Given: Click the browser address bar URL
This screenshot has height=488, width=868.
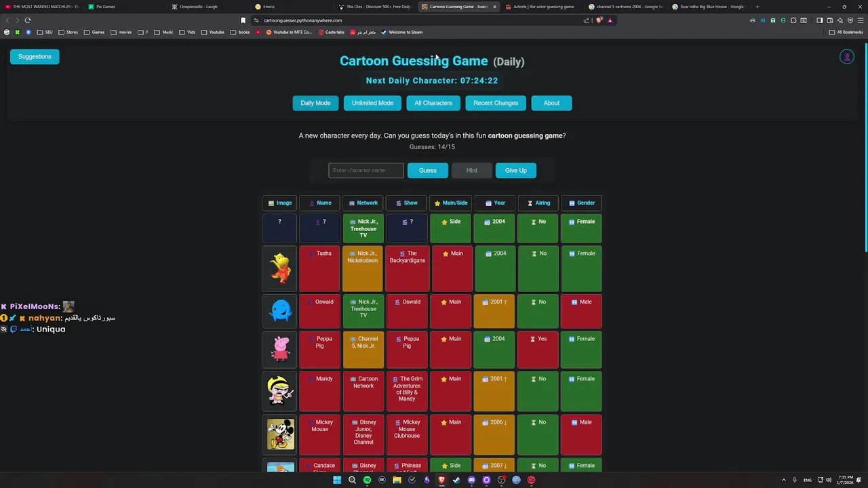Looking at the screenshot, I should pos(302,20).
